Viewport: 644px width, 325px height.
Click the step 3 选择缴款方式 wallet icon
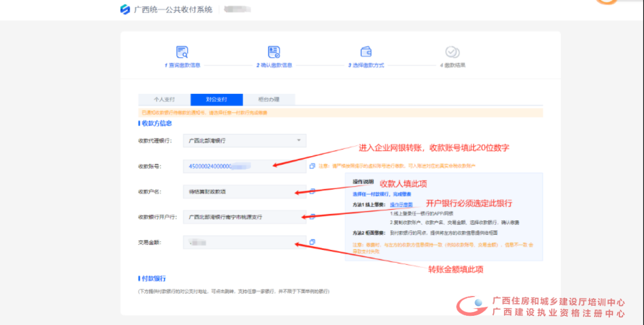click(367, 52)
